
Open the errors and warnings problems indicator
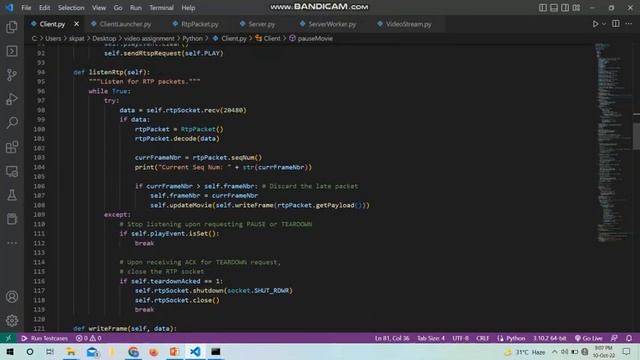coord(89,338)
